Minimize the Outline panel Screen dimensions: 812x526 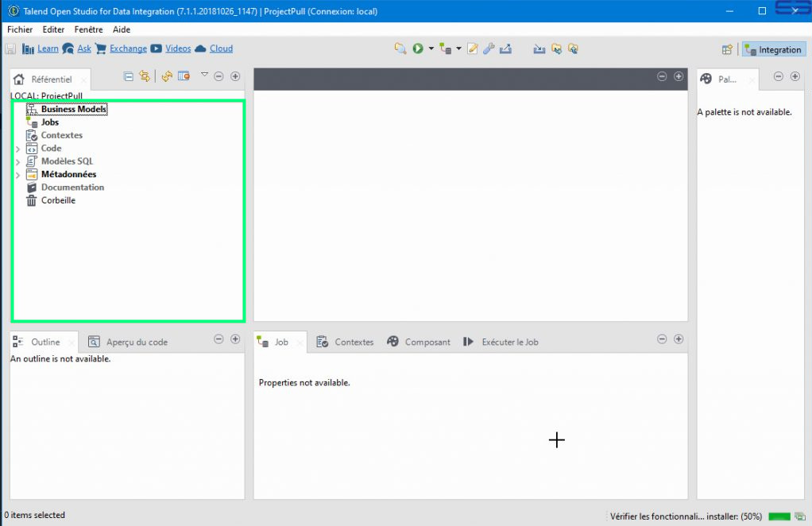point(218,339)
